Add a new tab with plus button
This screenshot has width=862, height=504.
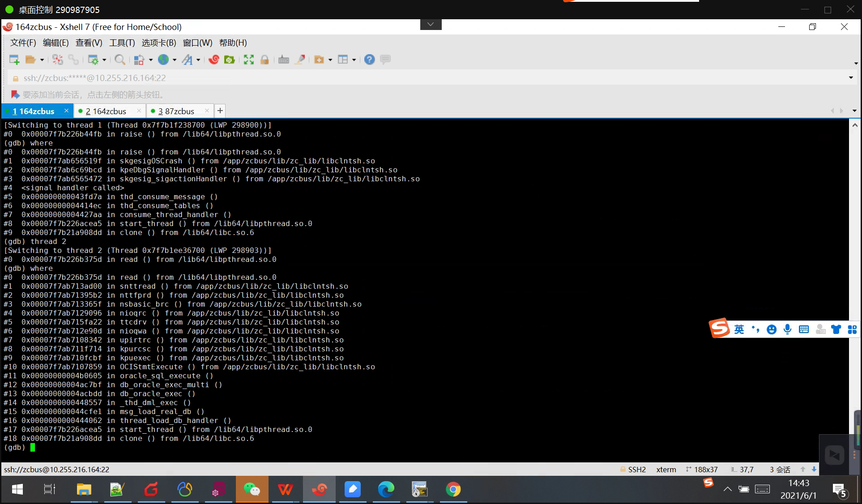click(x=220, y=111)
